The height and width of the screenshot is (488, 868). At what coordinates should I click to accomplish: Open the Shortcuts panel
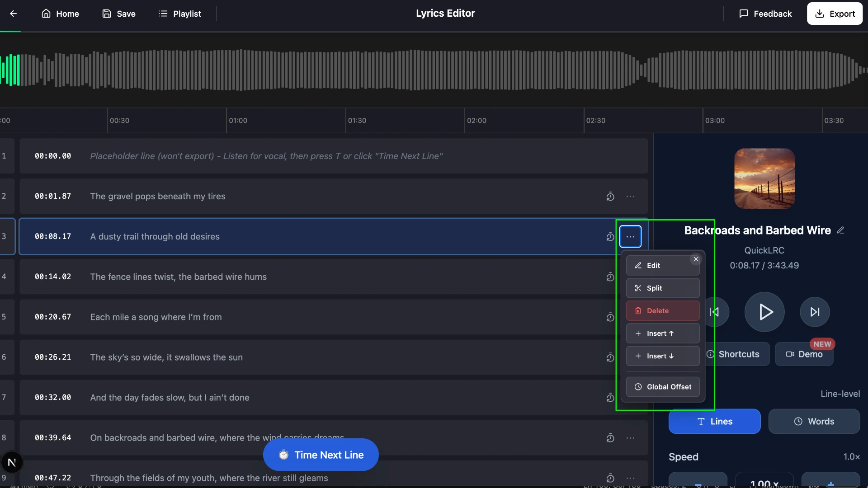739,354
